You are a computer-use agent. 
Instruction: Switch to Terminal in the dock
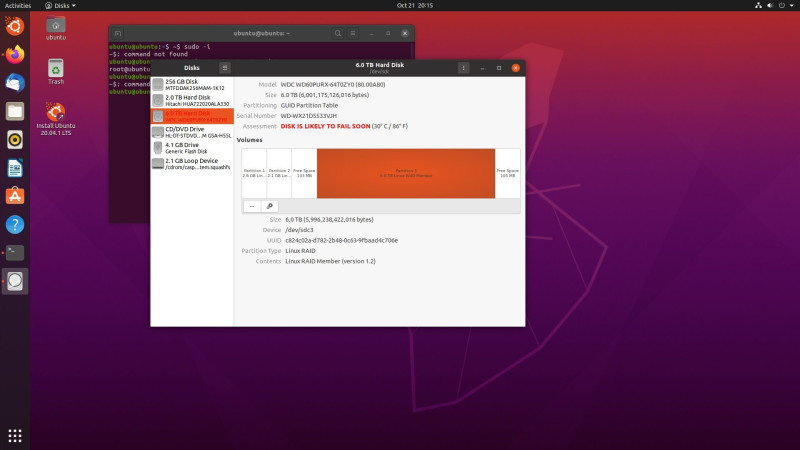15,253
